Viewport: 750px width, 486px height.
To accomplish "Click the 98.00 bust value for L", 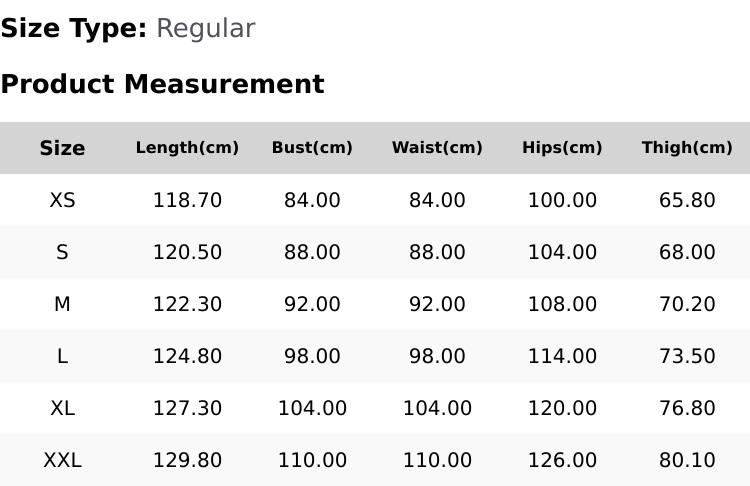I will pos(312,356).
